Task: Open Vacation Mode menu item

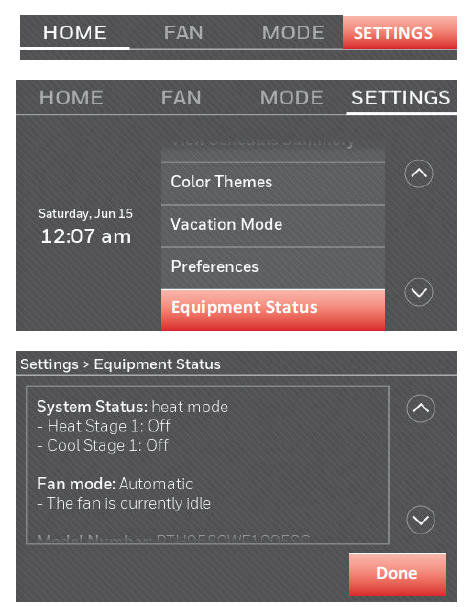Action: click(273, 226)
